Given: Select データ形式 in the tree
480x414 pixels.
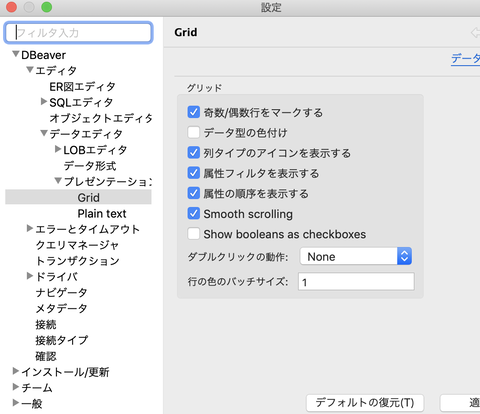Looking at the screenshot, I should pyautogui.click(x=90, y=166).
